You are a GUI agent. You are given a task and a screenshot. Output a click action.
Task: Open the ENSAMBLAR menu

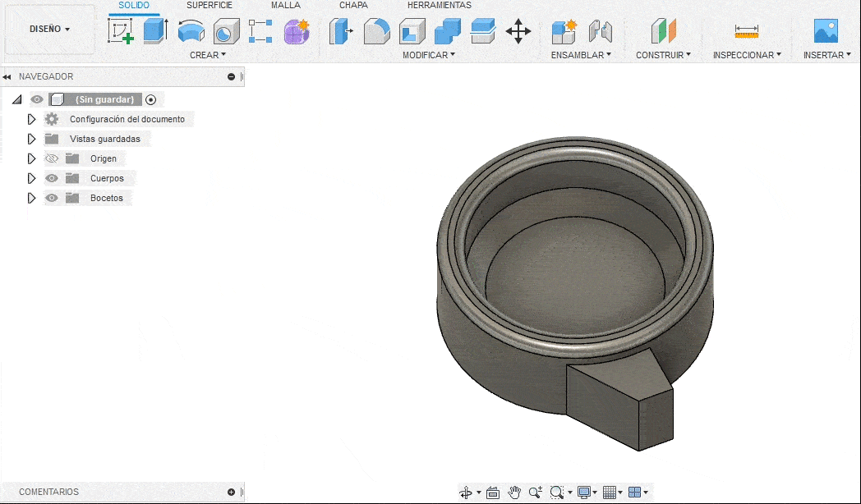tap(581, 55)
